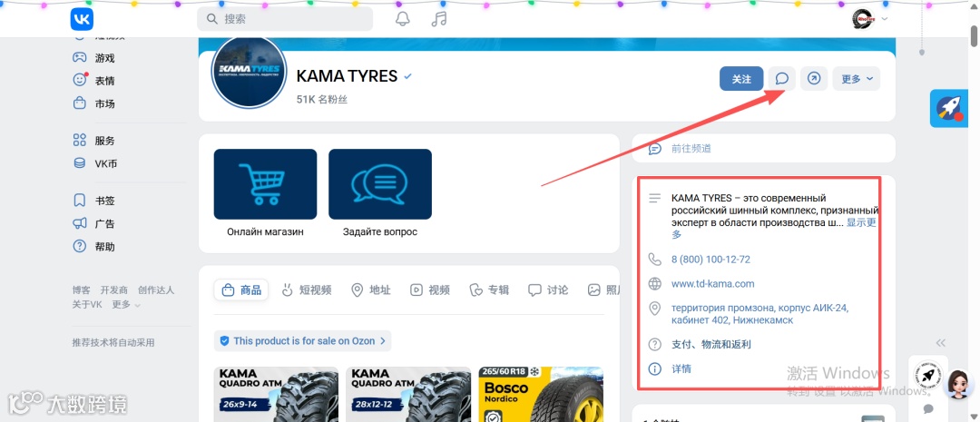Open 游戏 in the sidebar
Screen dimensions: 980x422
104,58
